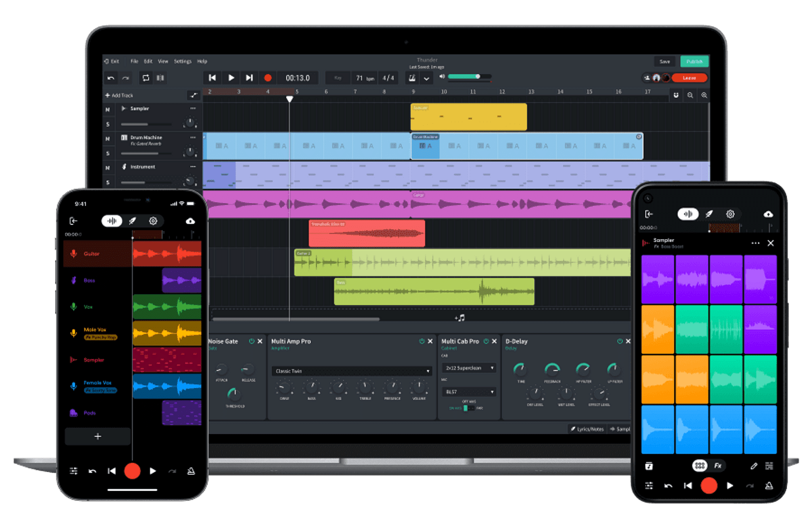
Task: Adjust the Drum Machine track volume slider
Action: (146, 153)
